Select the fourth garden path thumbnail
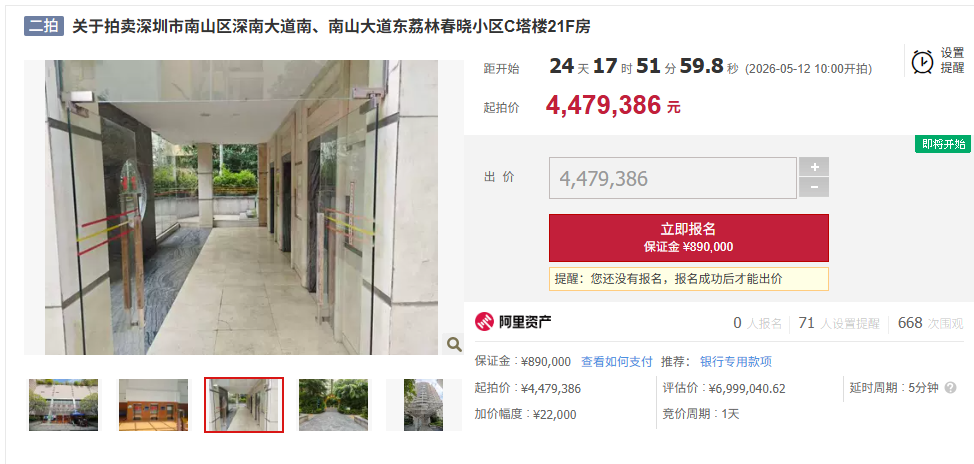Viewport: 974px width, 464px height. coord(334,405)
